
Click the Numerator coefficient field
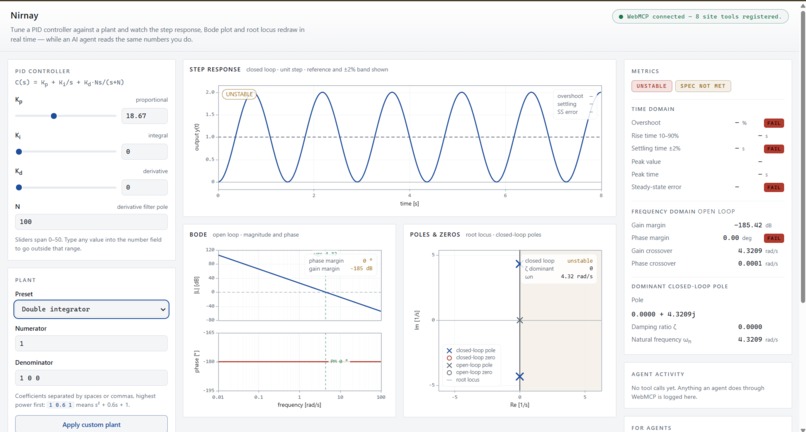pos(91,343)
